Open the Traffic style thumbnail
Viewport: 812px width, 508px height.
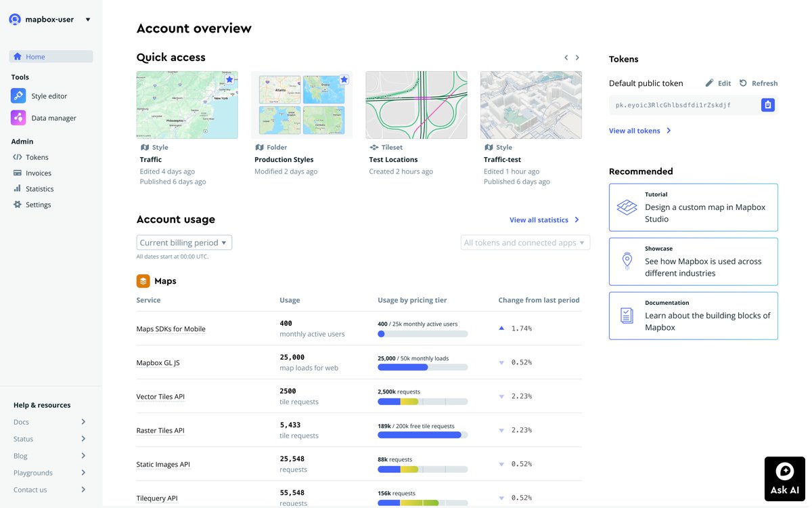click(x=187, y=105)
